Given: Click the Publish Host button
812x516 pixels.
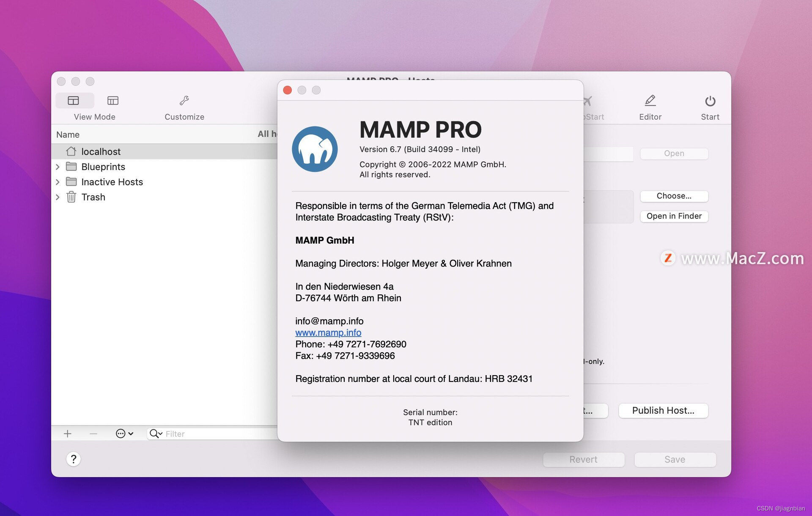Looking at the screenshot, I should [663, 410].
